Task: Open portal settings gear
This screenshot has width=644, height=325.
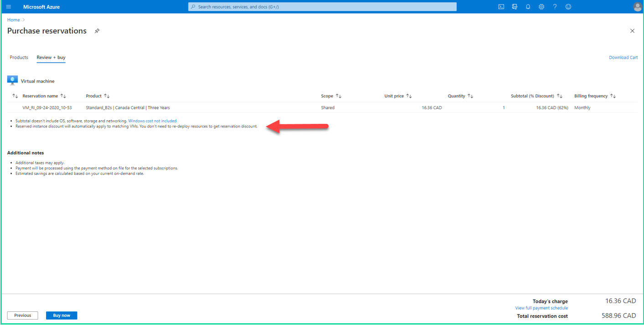Action: tap(541, 7)
